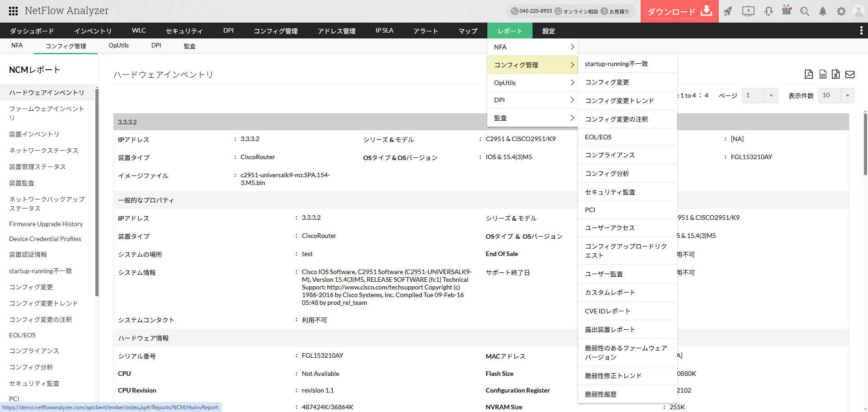This screenshot has height=412, width=868.
Task: Open the notifications bell
Action: coord(823,11)
